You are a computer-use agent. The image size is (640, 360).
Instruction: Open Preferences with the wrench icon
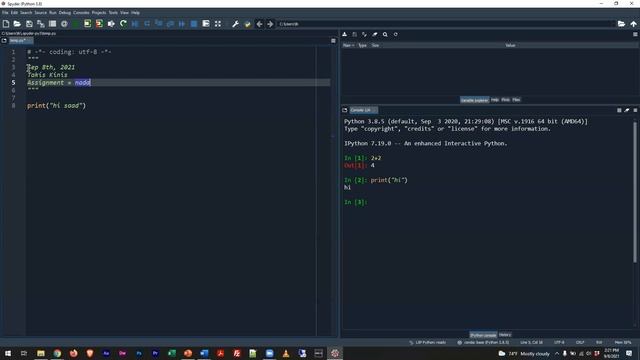pyautogui.click(x=235, y=24)
